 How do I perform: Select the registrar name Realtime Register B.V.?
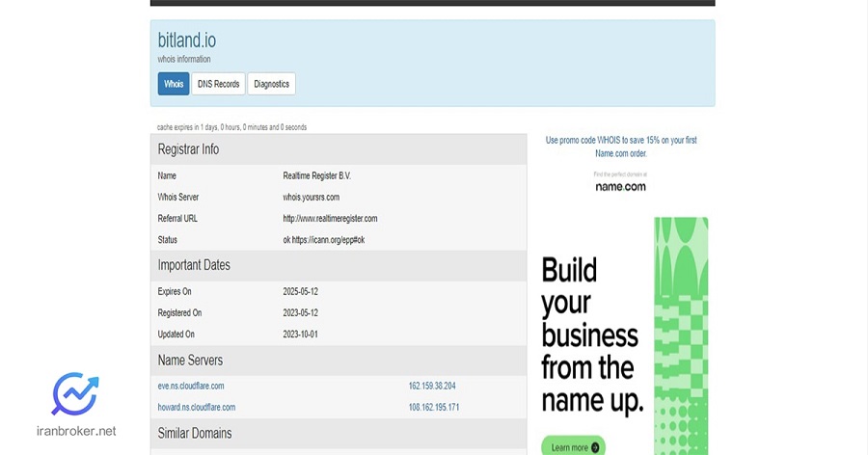tap(317, 175)
